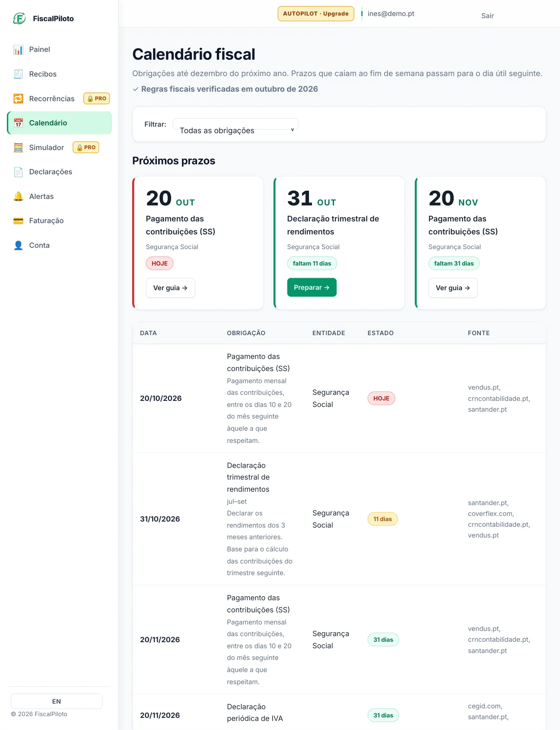
Task: Click the faltam 11 dias badge
Action: pyautogui.click(x=312, y=263)
